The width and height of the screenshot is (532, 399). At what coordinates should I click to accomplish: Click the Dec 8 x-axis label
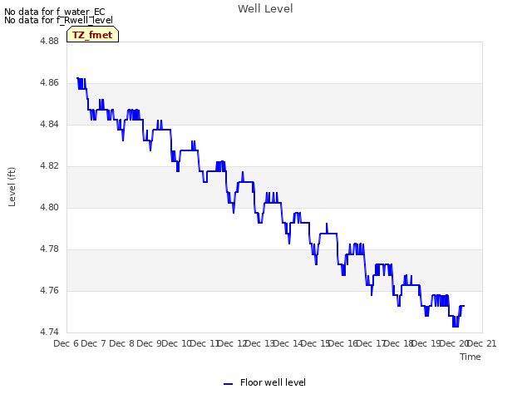pos(121,343)
